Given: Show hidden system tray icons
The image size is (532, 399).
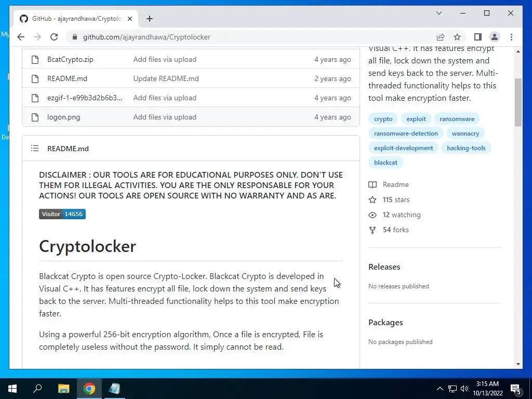Looking at the screenshot, I should (440, 389).
